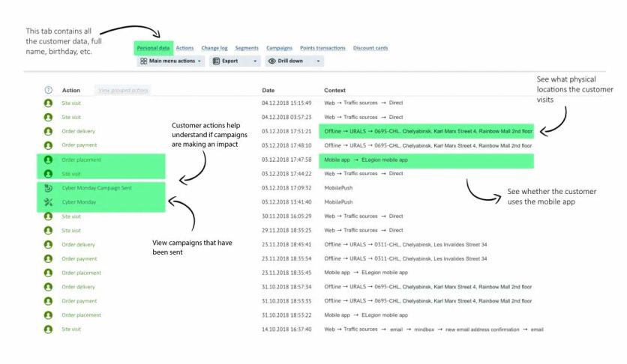The height and width of the screenshot is (364, 627).
Task: Switch to the Segments tab
Action: (247, 48)
